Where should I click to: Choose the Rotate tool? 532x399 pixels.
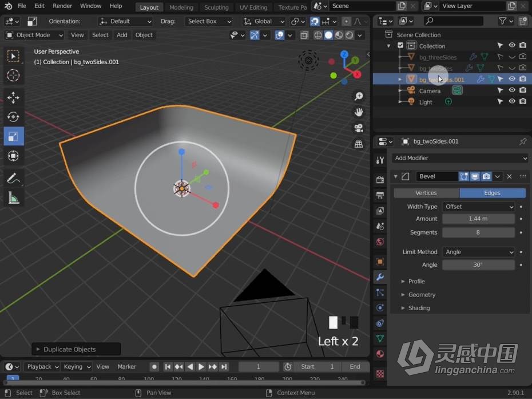click(13, 117)
